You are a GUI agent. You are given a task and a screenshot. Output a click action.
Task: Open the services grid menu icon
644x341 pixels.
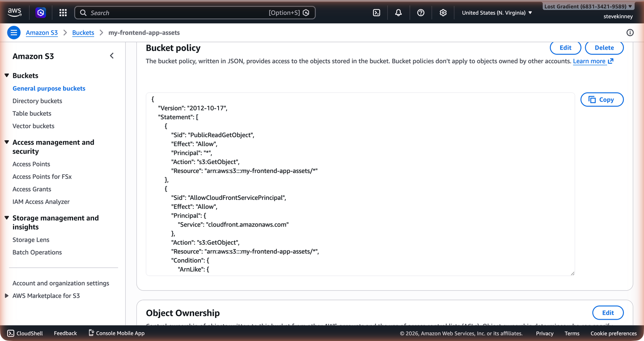[63, 13]
